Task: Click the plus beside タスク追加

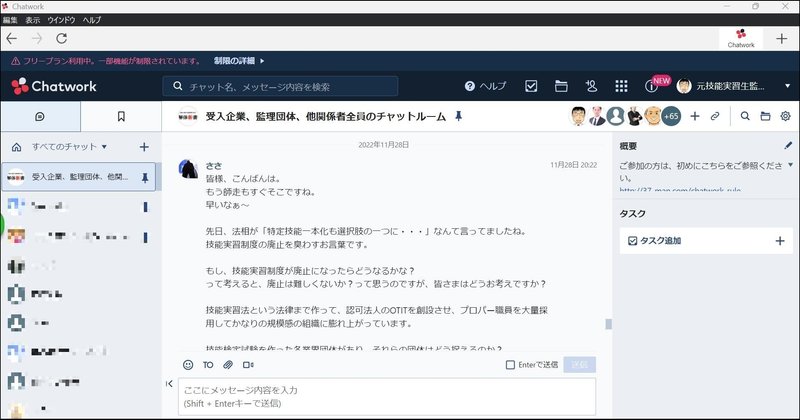Action: point(780,240)
